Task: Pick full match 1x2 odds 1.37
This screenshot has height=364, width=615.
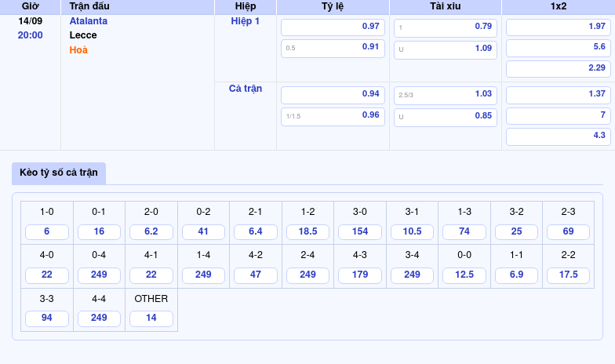Action: click(559, 94)
